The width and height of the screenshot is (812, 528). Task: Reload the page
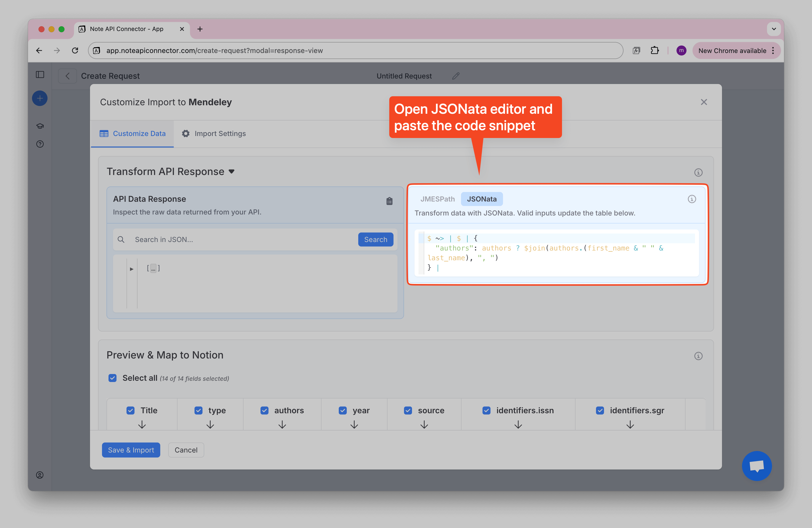(x=75, y=50)
